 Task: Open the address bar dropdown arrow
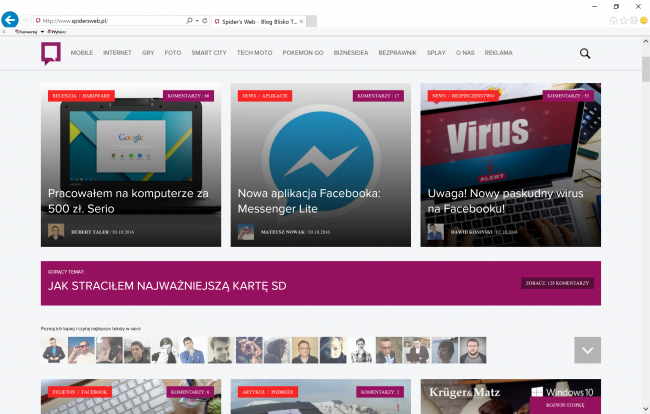[x=197, y=20]
